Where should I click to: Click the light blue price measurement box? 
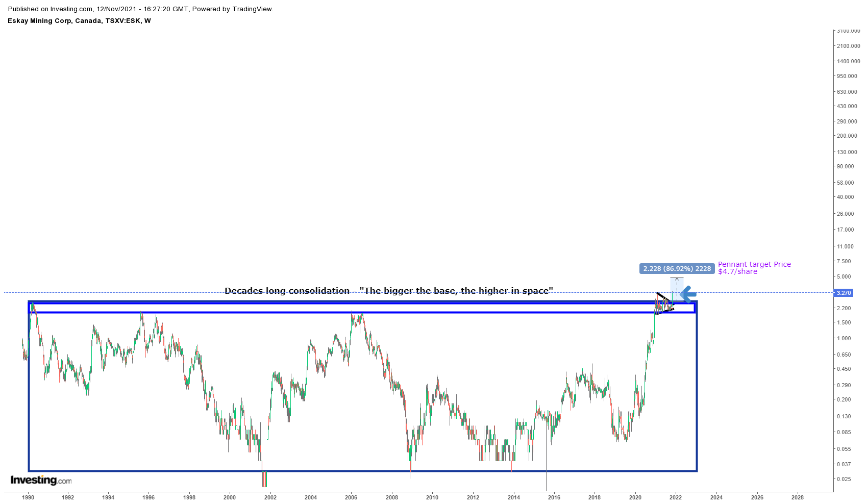[677, 287]
